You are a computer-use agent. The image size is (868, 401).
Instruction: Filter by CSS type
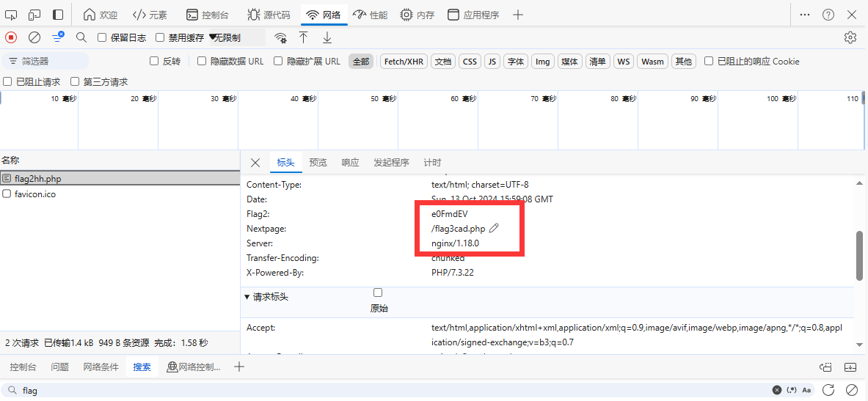click(x=470, y=62)
